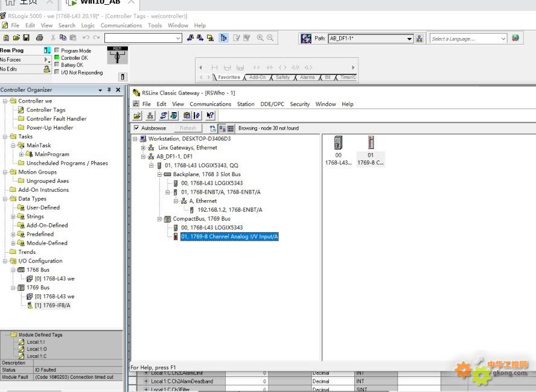Click the Copy DDE/OPC link icon in RSLinx toolbar

tap(187, 116)
